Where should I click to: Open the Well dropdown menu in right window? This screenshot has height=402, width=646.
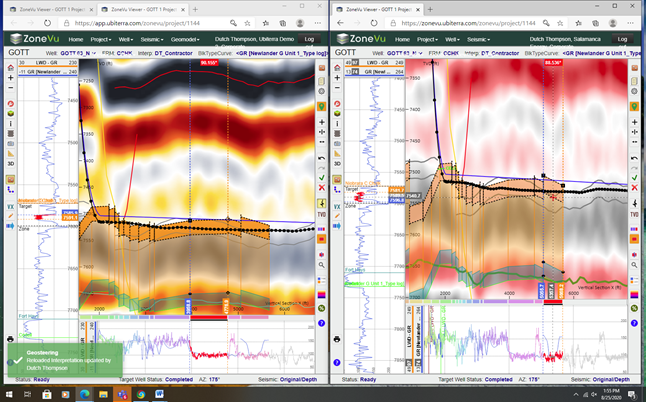452,40
